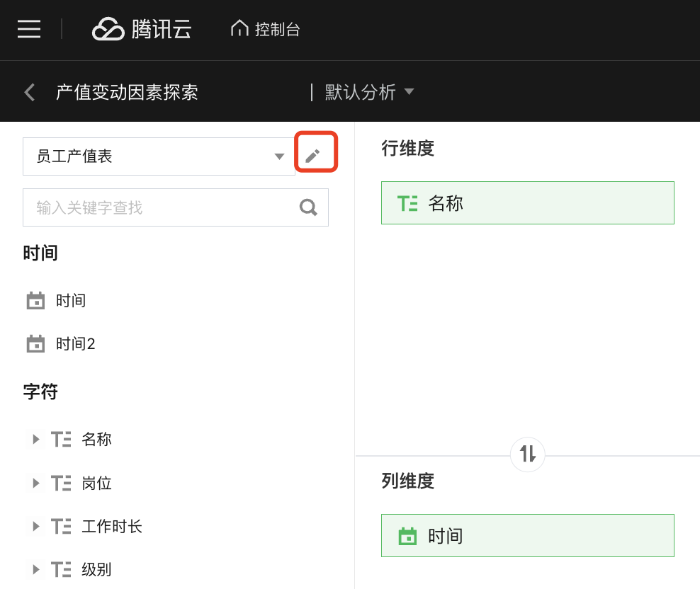
Task: Click the magnifier search icon
Action: pyautogui.click(x=308, y=207)
